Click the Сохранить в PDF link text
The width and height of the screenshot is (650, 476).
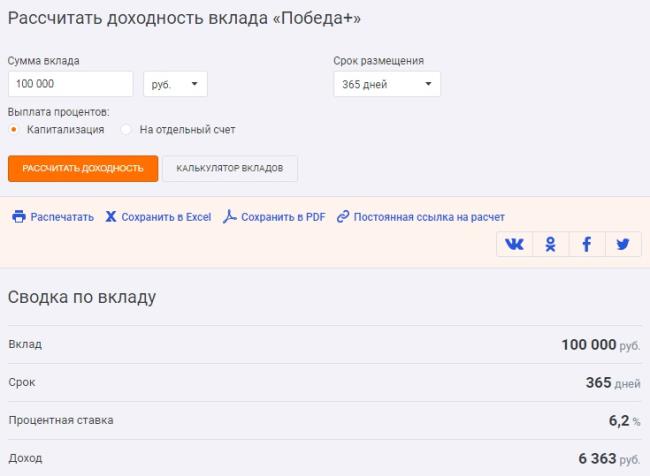[x=283, y=216]
